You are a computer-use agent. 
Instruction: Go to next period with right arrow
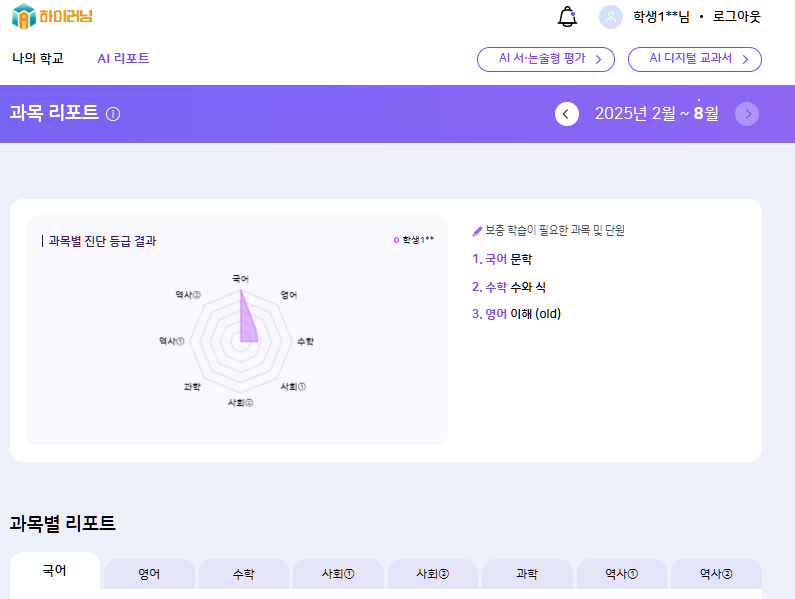tap(747, 114)
